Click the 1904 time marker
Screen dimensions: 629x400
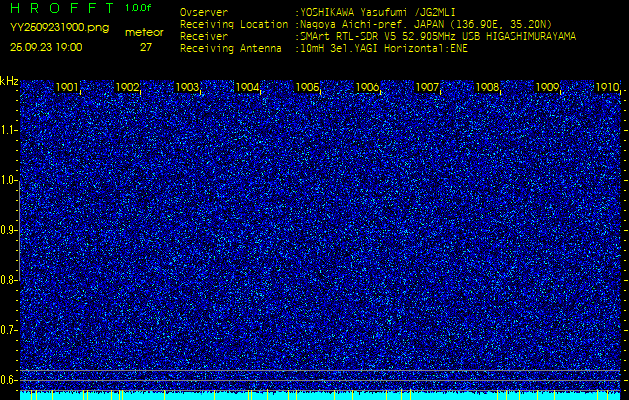click(248, 87)
